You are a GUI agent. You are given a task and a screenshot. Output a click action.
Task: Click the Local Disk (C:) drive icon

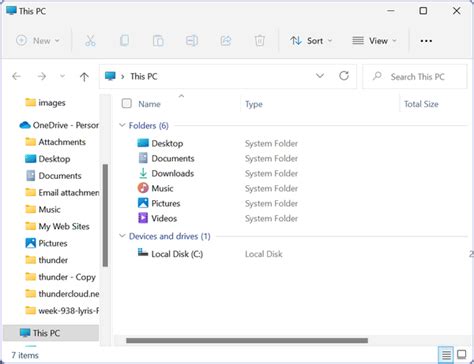143,253
